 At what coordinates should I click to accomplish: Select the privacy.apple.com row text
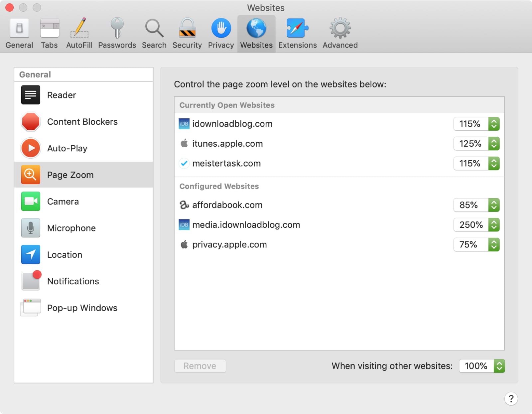[229, 245]
